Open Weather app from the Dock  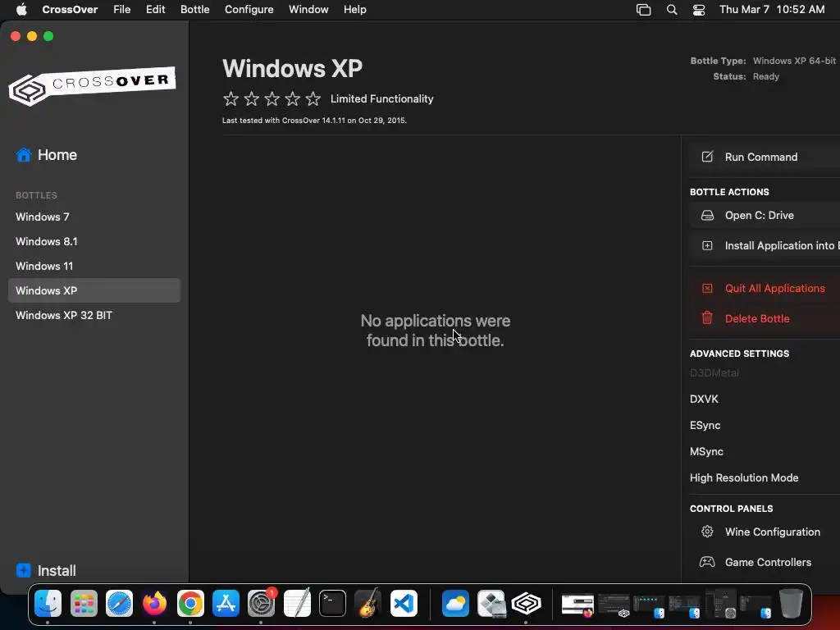pyautogui.click(x=455, y=603)
